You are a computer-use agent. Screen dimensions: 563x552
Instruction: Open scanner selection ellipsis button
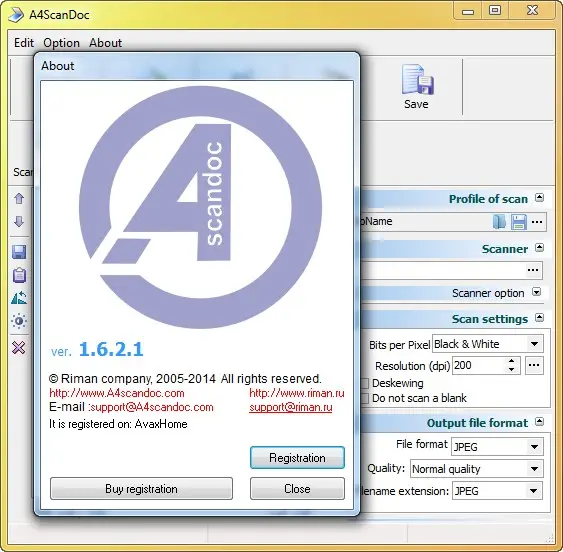533,270
